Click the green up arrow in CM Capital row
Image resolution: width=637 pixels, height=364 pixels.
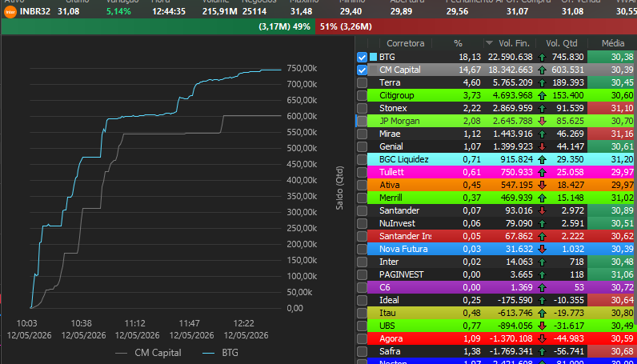[542, 70]
